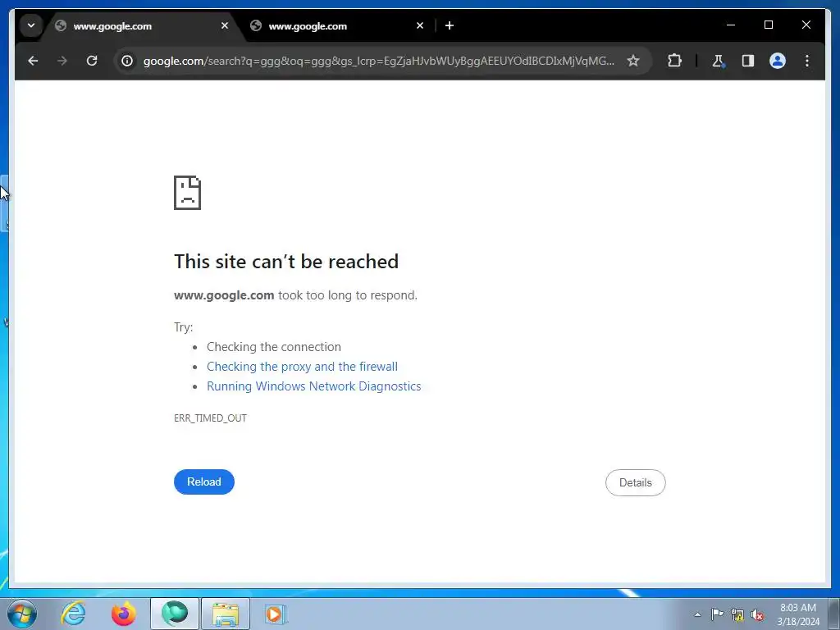The width and height of the screenshot is (840, 630).
Task: Open Windows Explorer from taskbar
Action: pyautogui.click(x=226, y=614)
